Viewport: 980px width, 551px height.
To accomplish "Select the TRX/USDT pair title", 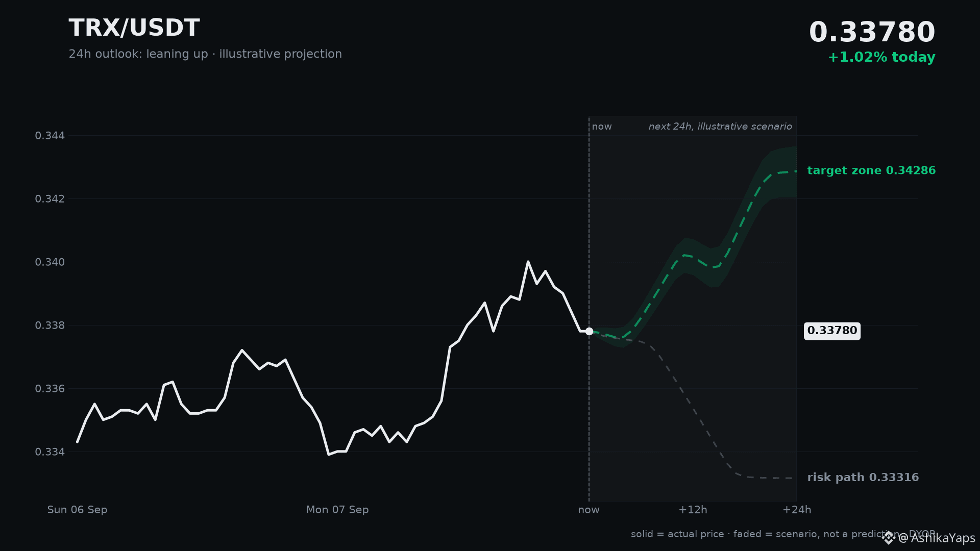I will pos(134,28).
